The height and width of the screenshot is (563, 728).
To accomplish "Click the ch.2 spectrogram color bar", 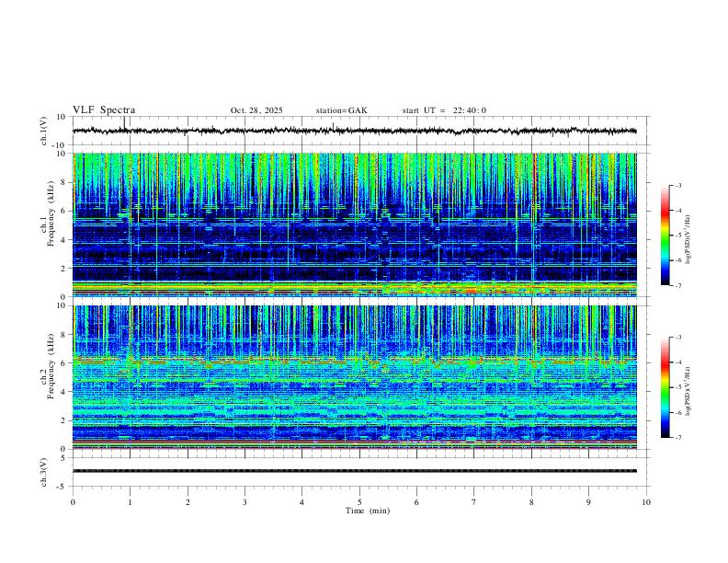I will (665, 387).
